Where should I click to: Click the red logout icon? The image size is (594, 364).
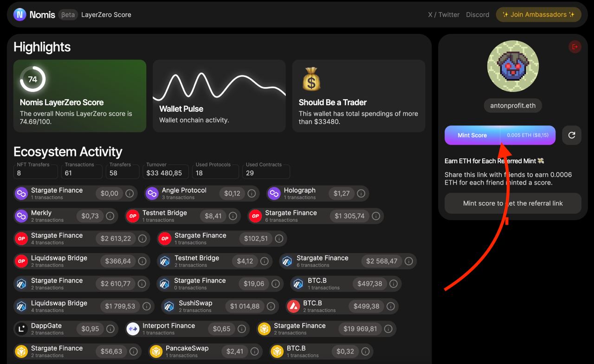coord(575,46)
